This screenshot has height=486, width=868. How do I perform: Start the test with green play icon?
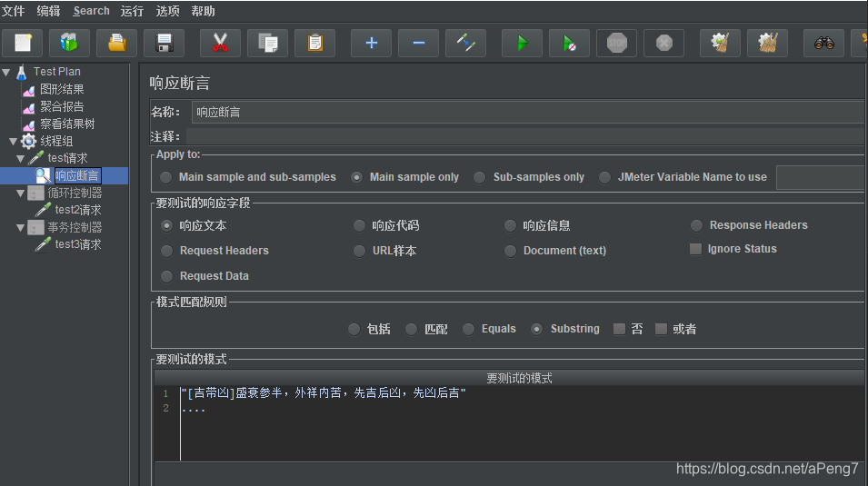tap(522, 43)
